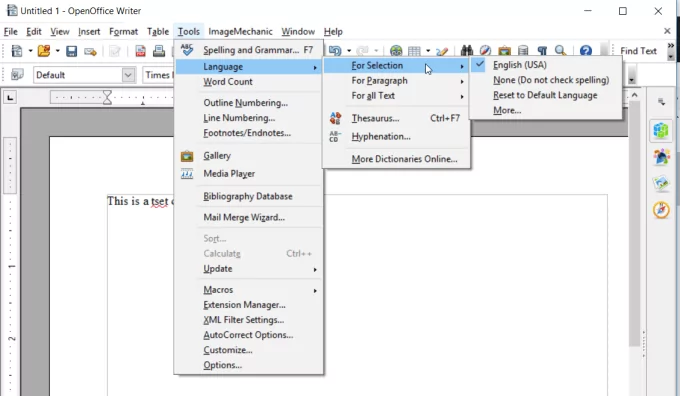This screenshot has width=680, height=396.
Task: Click the New document icon
Action: 16,51
